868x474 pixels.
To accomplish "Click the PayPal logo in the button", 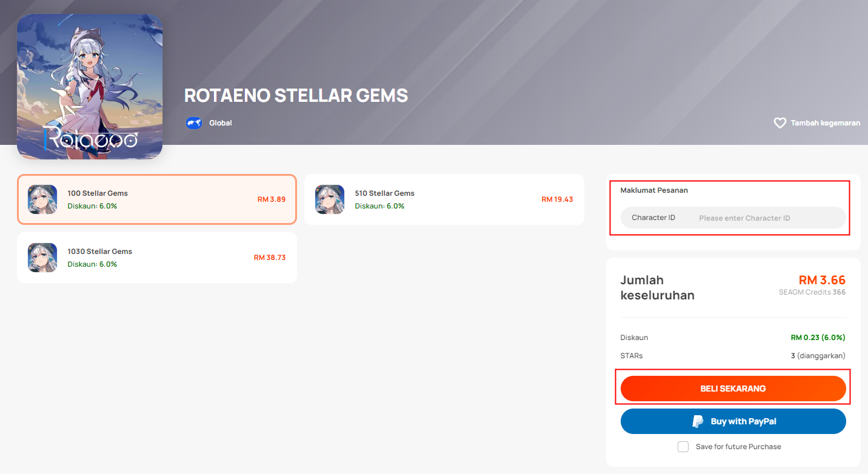I will click(698, 421).
